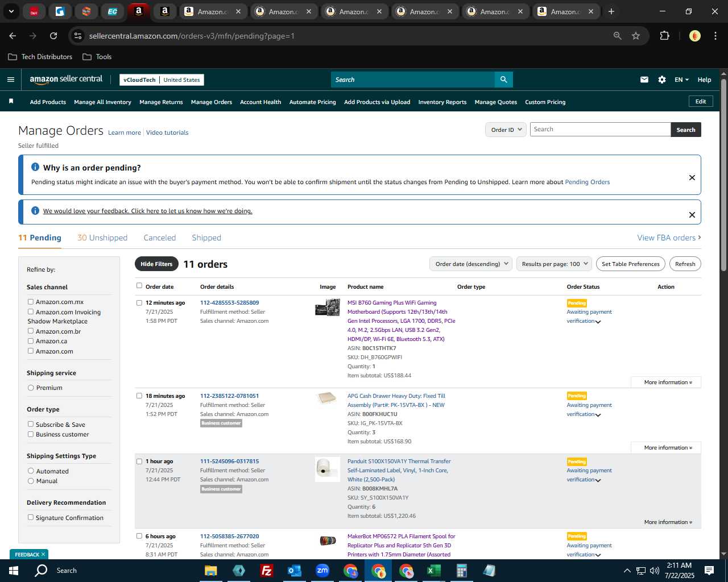Click the Windows Start button
Image resolution: width=728 pixels, height=582 pixels.
click(x=13, y=571)
